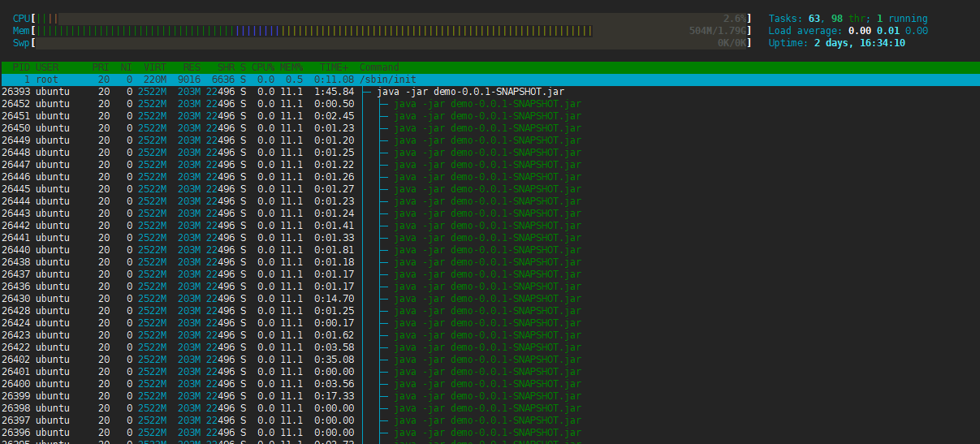
Task: Select process row with PID 26446
Action: [x=490, y=177]
